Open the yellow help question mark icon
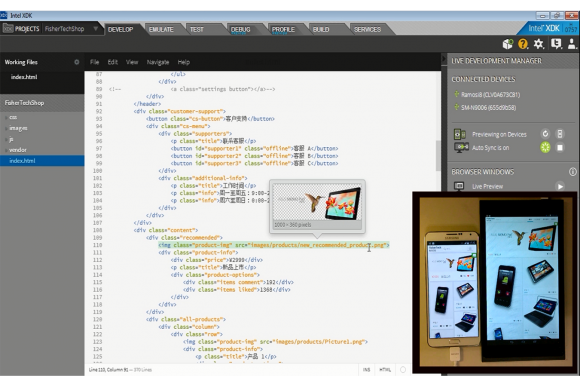 (523, 44)
